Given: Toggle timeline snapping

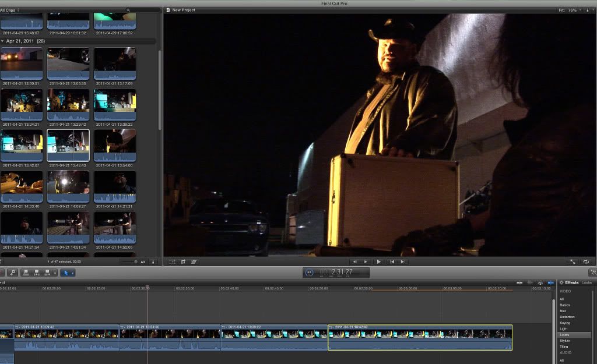Looking at the screenshot, I should 550,282.
